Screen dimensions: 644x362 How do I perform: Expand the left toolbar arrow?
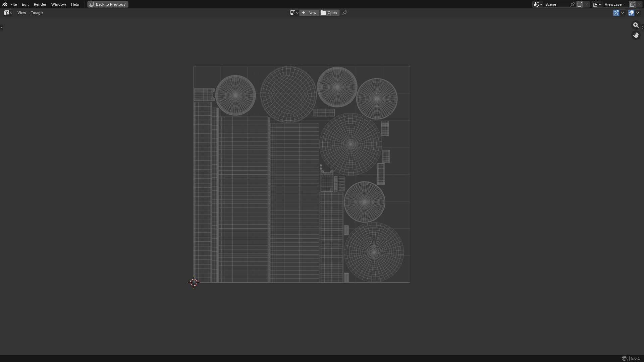1,27
